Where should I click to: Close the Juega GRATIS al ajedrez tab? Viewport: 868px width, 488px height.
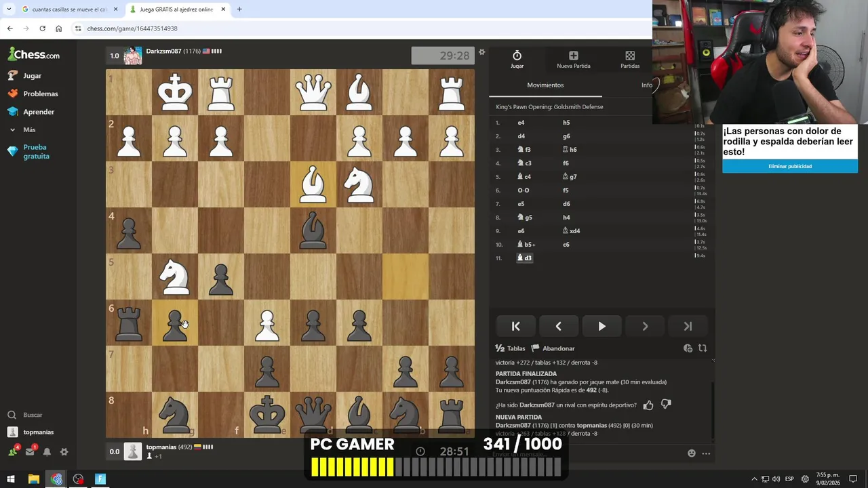click(x=223, y=9)
